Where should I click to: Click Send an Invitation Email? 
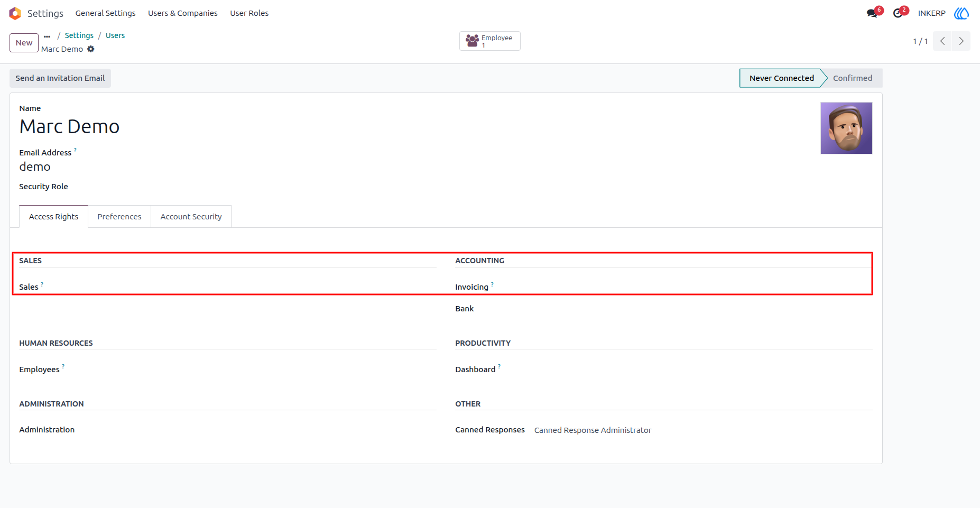(x=60, y=78)
